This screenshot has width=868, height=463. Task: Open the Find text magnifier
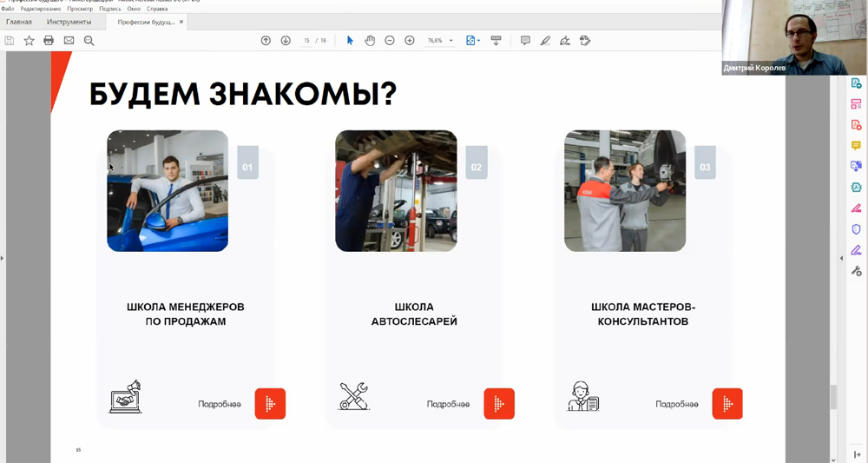89,41
